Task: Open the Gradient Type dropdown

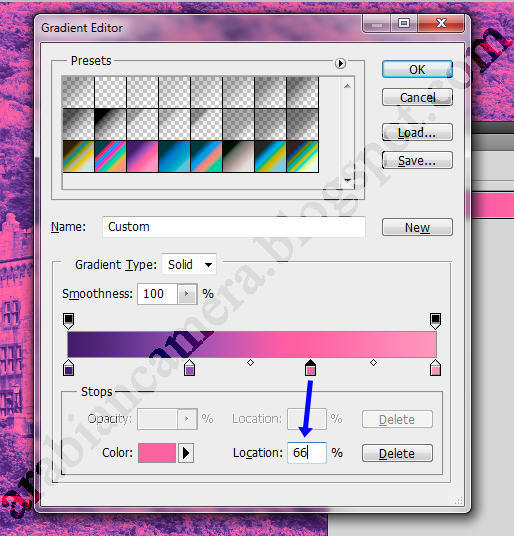Action: pos(189,264)
